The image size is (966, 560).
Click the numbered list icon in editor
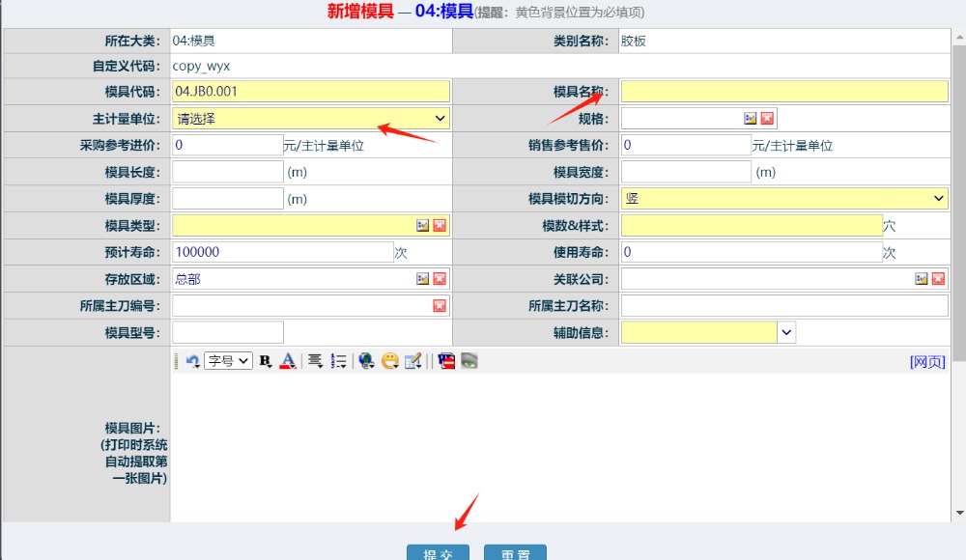(x=338, y=361)
